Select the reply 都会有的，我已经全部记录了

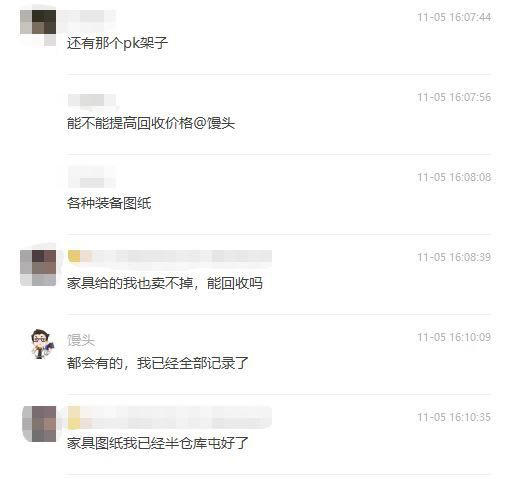(x=158, y=363)
